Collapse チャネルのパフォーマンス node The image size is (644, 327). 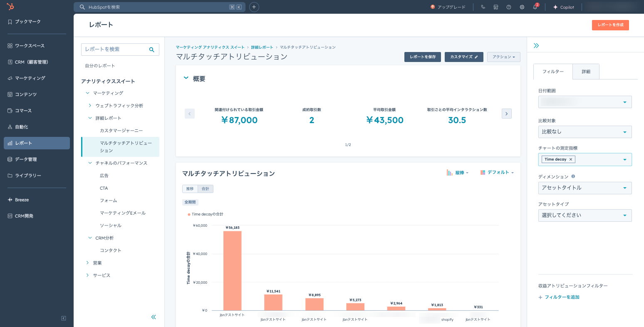click(90, 163)
